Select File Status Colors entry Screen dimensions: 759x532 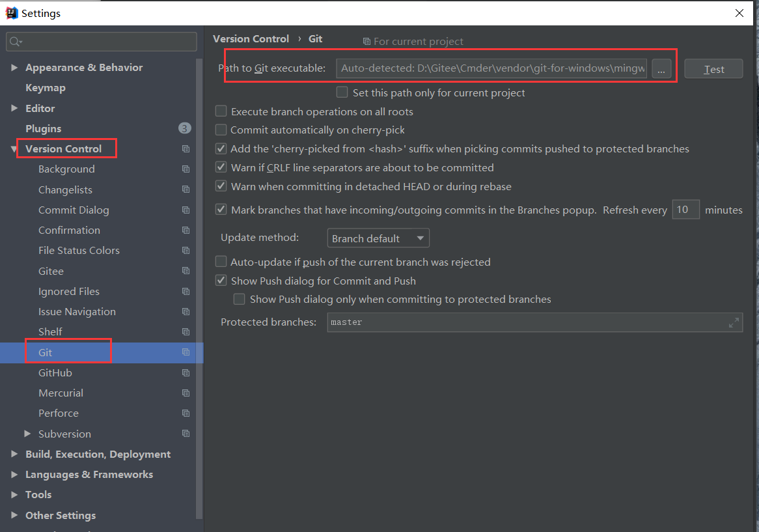[79, 251]
